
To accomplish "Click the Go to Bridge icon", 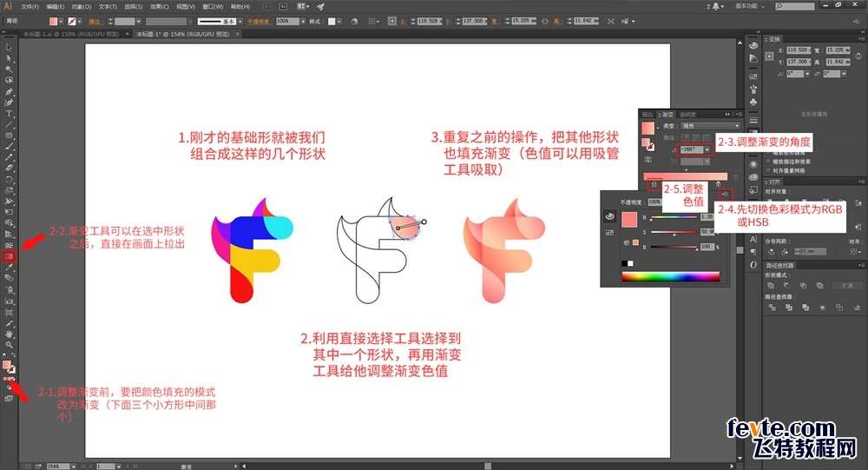I will point(284,7).
